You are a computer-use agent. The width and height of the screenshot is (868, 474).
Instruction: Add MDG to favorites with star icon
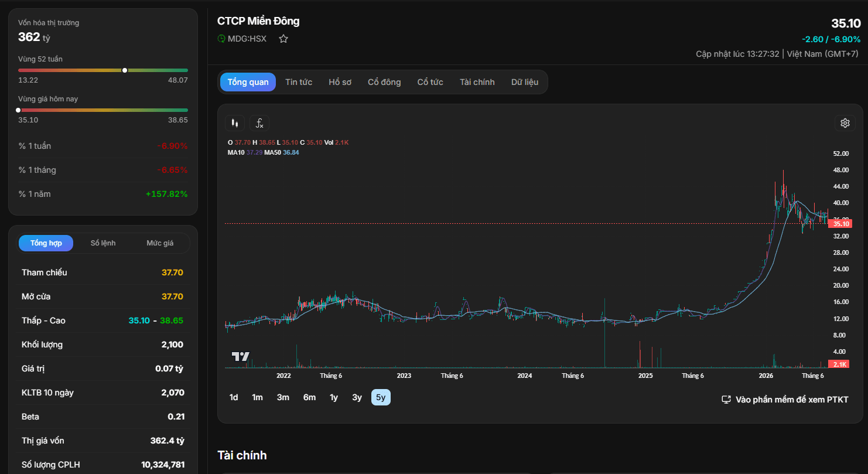click(x=283, y=39)
